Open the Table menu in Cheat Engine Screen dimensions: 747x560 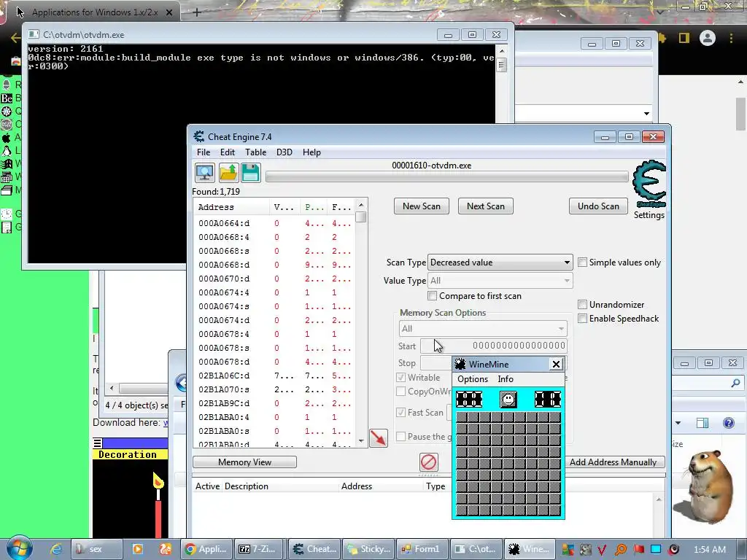(x=255, y=152)
